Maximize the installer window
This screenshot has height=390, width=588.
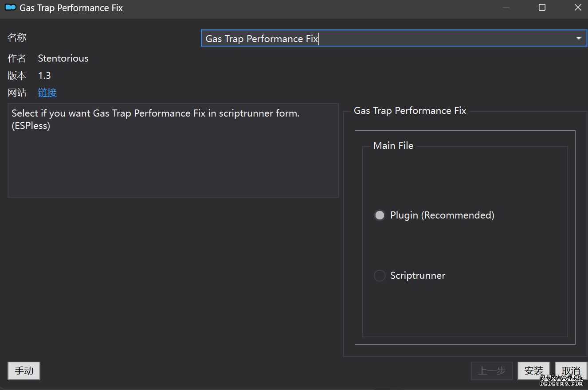(542, 8)
